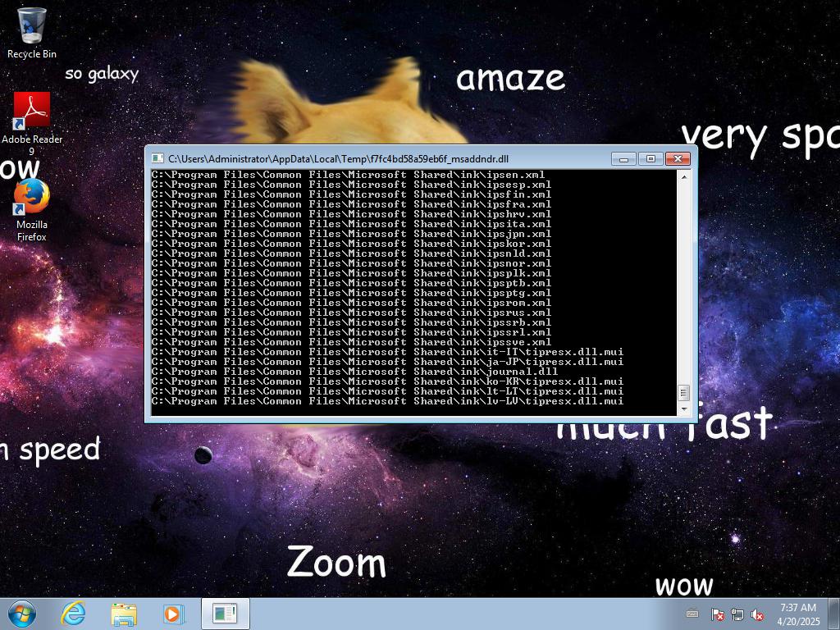Screen dimensions: 840x630
Task: Click the console line ending in ipsesp.xml
Action: pyautogui.click(x=351, y=185)
